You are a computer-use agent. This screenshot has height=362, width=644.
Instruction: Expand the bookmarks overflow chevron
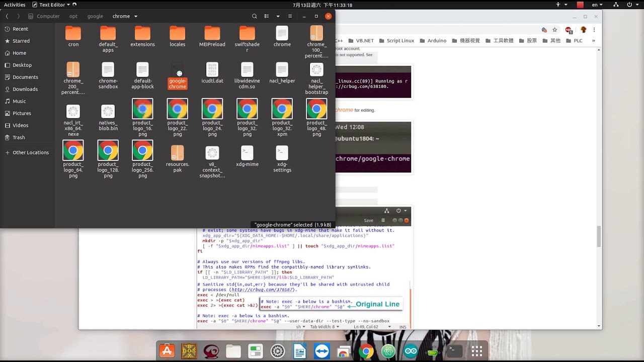click(x=594, y=41)
